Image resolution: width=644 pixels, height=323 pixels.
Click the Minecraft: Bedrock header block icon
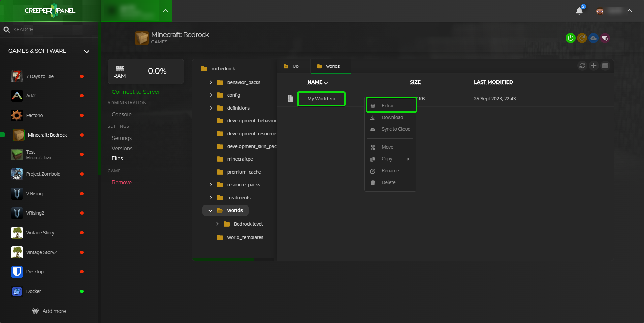142,38
